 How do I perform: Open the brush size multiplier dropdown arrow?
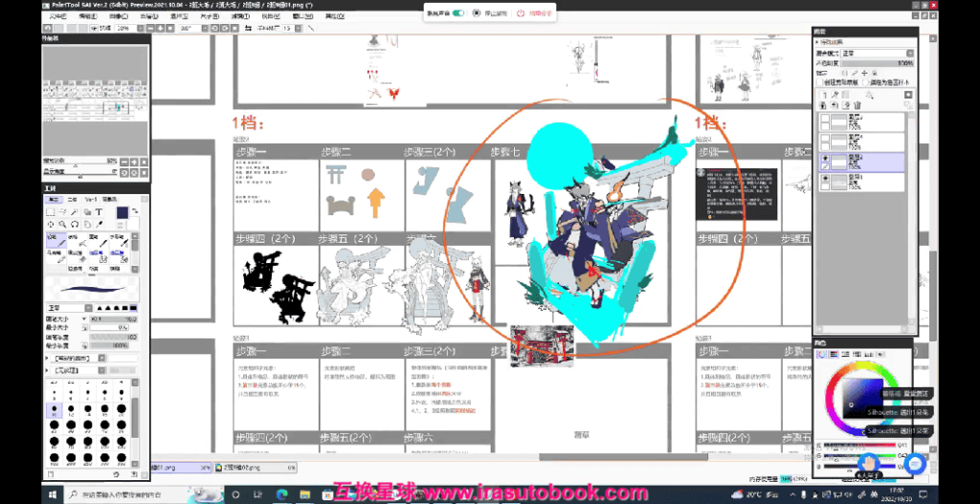pyautogui.click(x=84, y=318)
